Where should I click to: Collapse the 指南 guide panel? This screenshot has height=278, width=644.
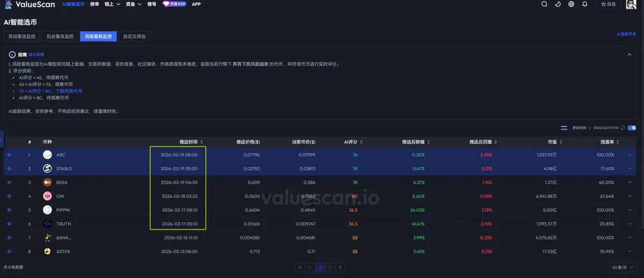point(629,54)
